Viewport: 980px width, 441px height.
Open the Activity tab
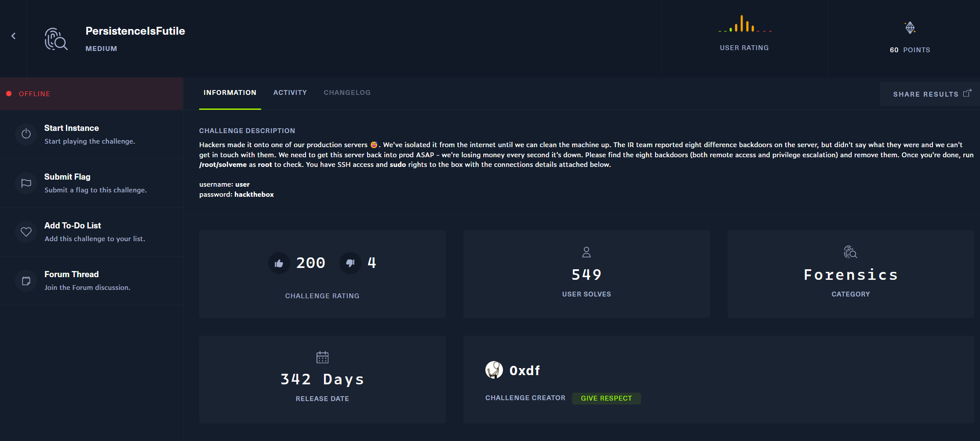click(290, 93)
